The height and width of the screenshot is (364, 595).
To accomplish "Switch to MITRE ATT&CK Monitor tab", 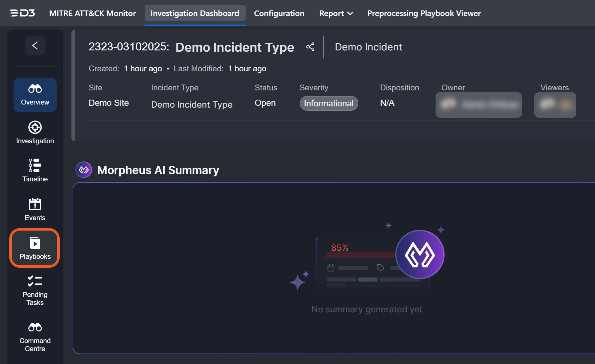I will click(x=92, y=13).
